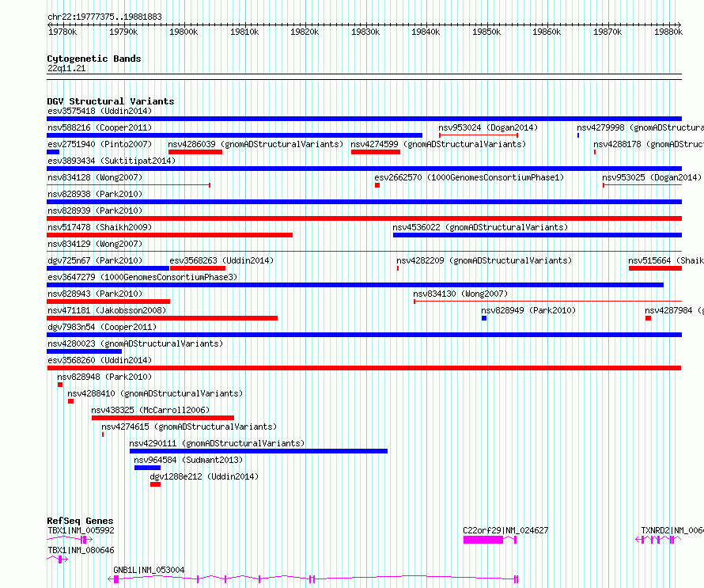This screenshot has width=704, height=588.
Task: Click the nsv953025 (Dogan2014) label
Action: [x=652, y=177]
